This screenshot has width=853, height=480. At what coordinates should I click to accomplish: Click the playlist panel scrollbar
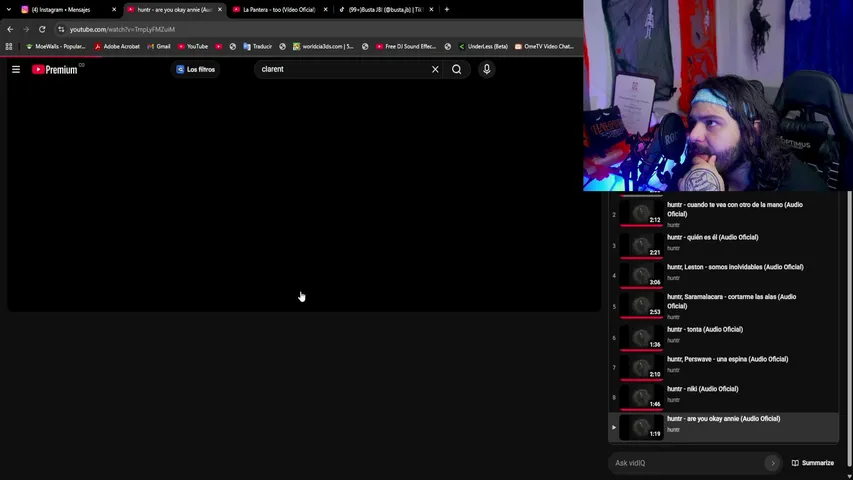pos(849,327)
